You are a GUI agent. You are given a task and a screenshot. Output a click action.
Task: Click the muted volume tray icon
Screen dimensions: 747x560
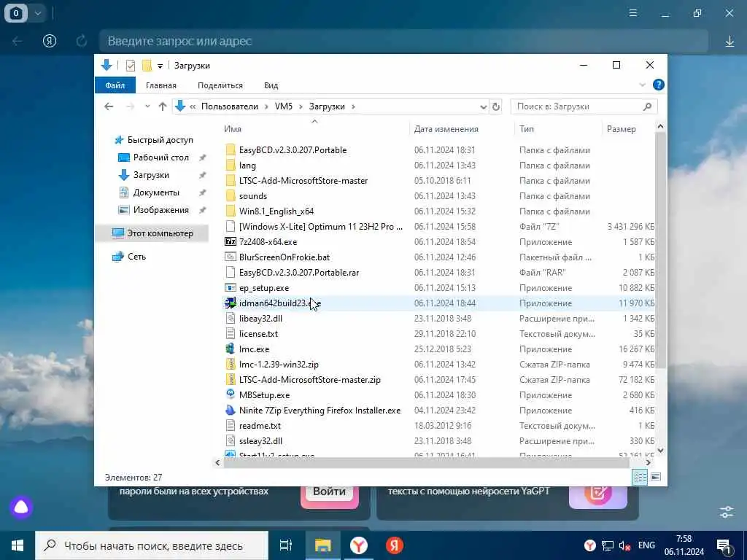(624, 546)
